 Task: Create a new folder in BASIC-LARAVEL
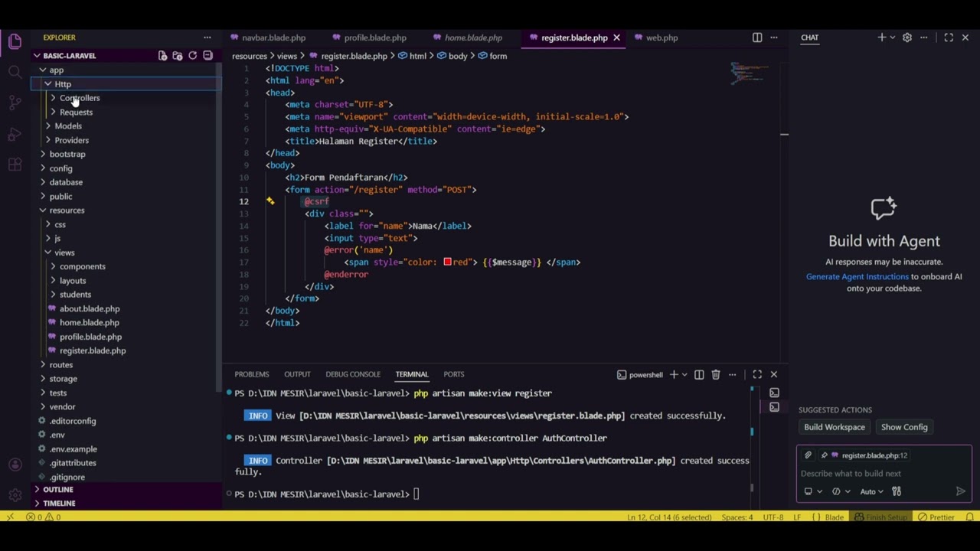(x=178, y=56)
